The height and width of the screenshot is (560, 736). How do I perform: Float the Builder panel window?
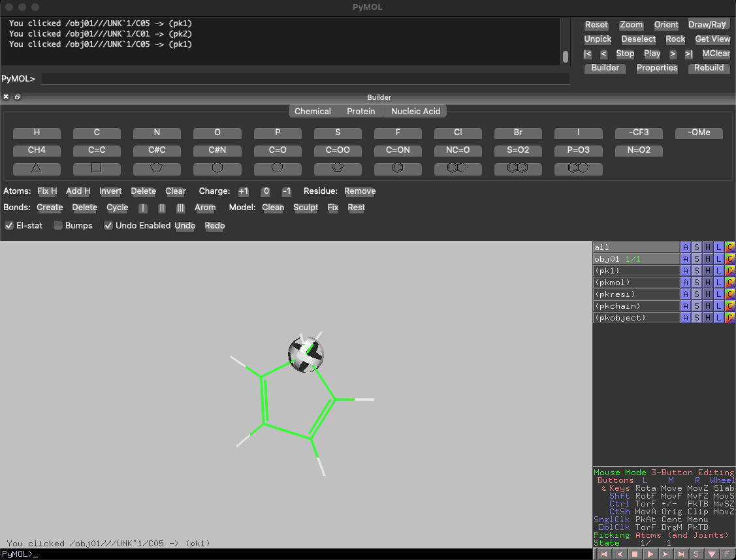point(18,97)
